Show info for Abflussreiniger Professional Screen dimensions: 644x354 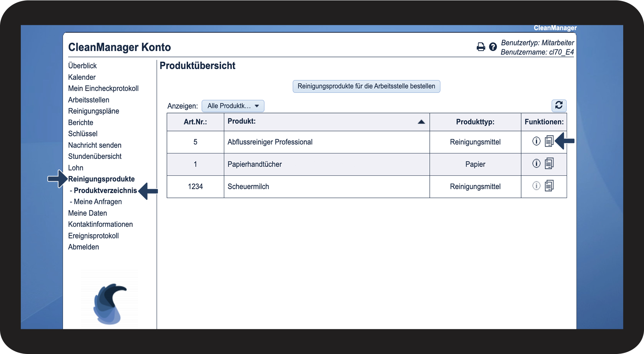click(x=536, y=141)
